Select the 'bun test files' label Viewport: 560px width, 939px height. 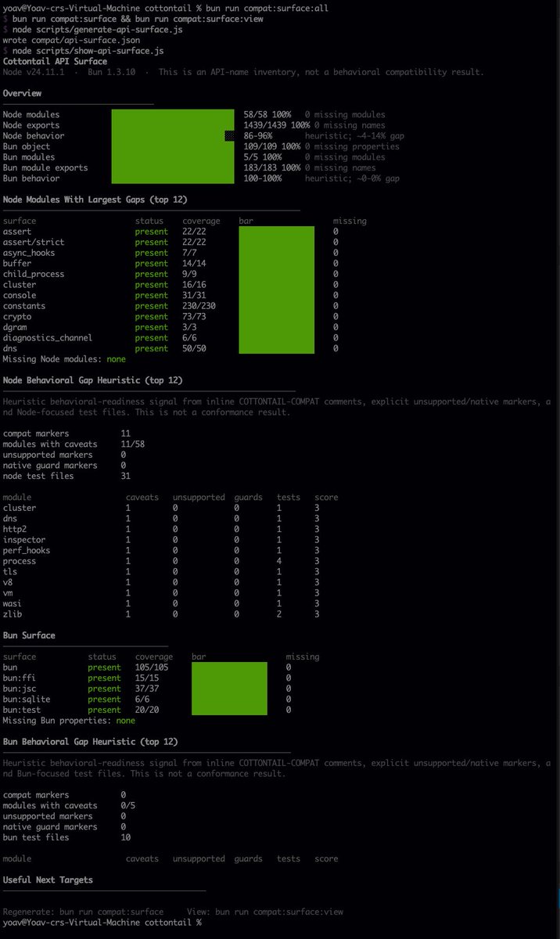pyautogui.click(x=36, y=836)
